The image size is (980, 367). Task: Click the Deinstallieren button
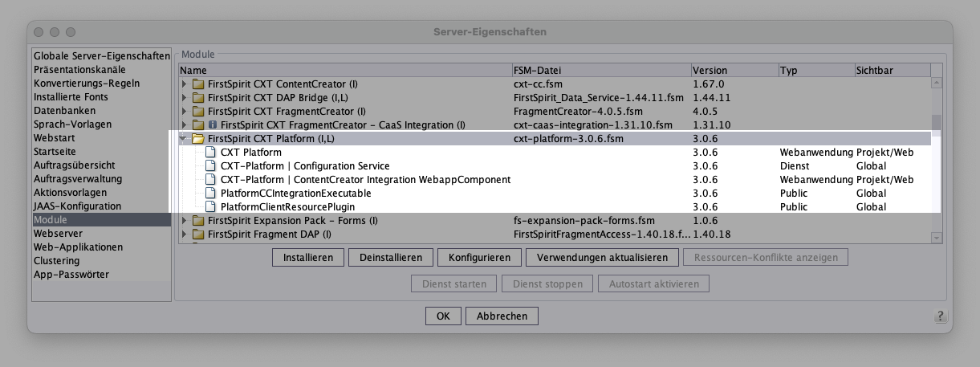coord(392,258)
